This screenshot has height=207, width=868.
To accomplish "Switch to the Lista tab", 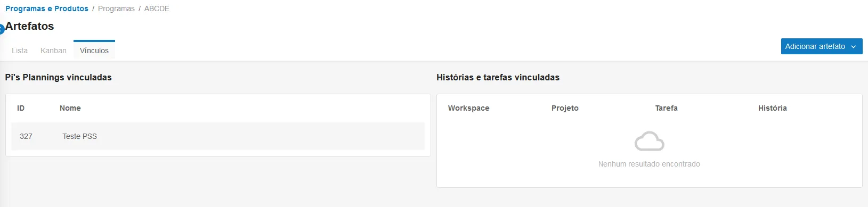I will (x=20, y=51).
